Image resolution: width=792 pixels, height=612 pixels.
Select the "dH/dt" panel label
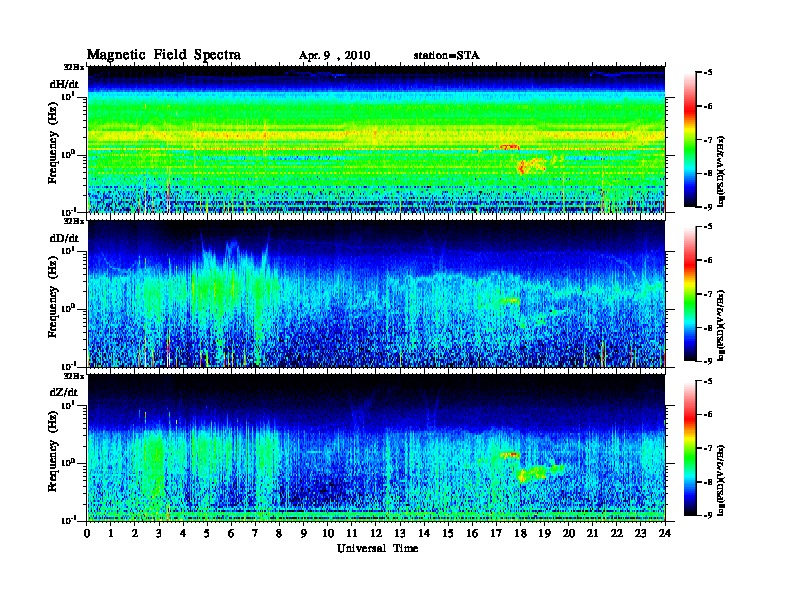tap(64, 84)
